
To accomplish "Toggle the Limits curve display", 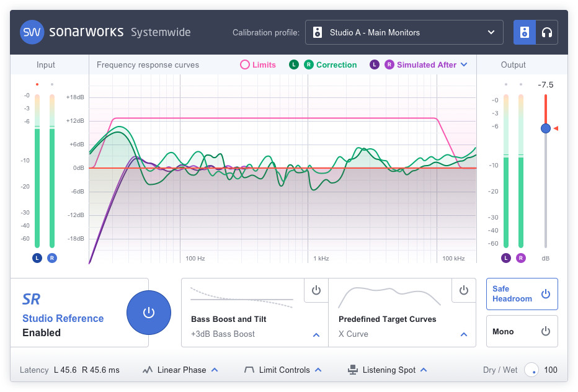I will [x=245, y=65].
